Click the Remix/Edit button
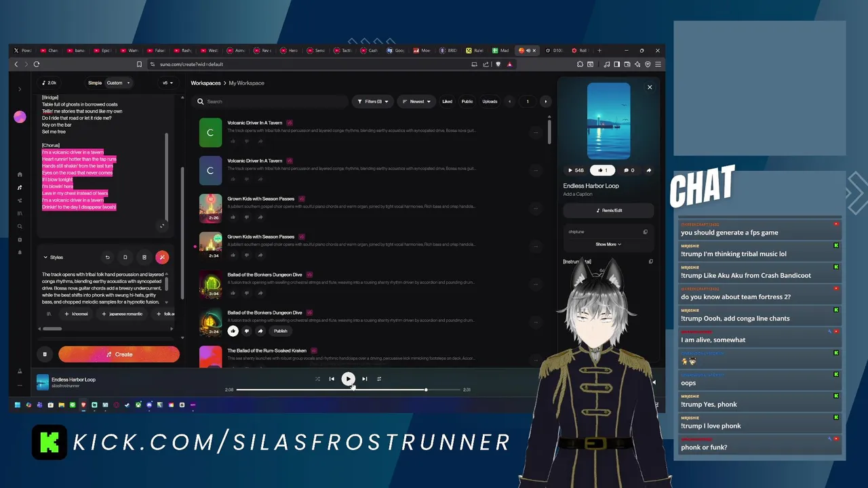Viewport: 868px width, 488px height. (608, 210)
